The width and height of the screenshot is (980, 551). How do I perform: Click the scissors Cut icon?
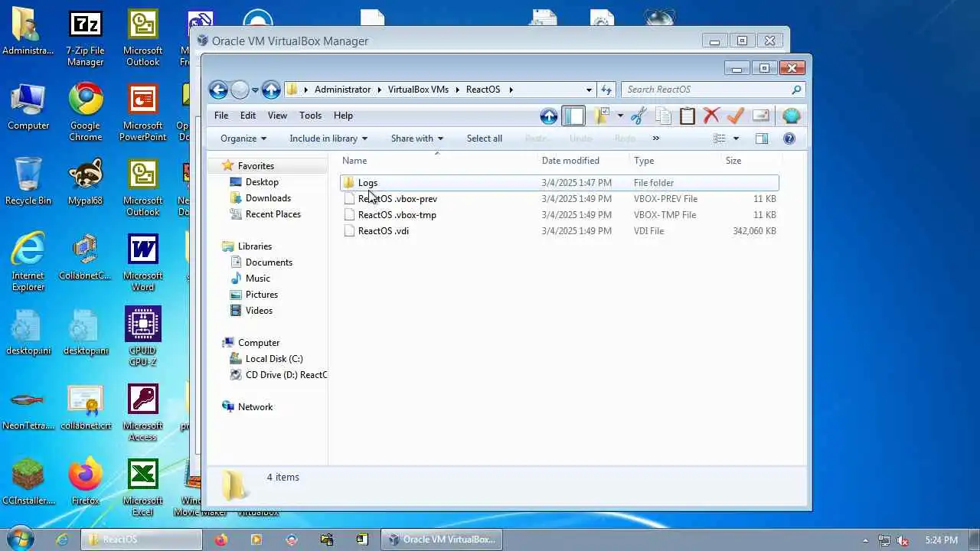click(639, 116)
